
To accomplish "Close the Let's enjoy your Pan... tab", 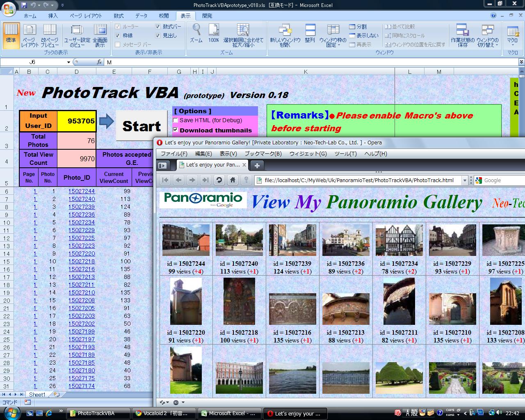I will click(x=244, y=165).
